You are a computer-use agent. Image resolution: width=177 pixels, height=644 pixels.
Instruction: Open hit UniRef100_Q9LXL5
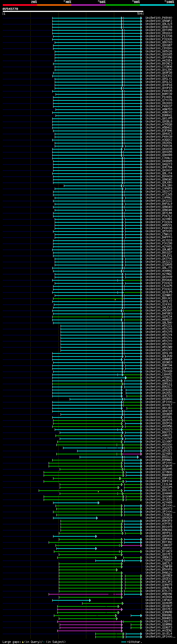pos(159,24)
